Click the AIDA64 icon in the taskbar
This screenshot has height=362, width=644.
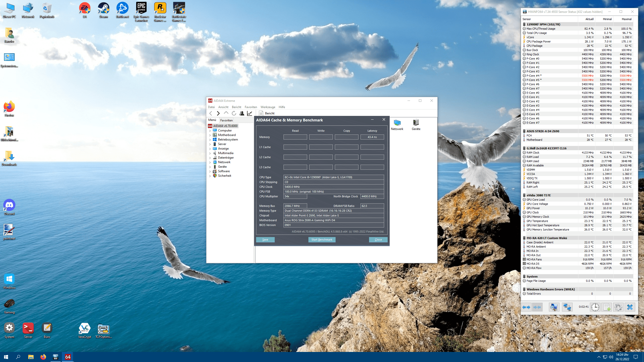pyautogui.click(x=68, y=357)
